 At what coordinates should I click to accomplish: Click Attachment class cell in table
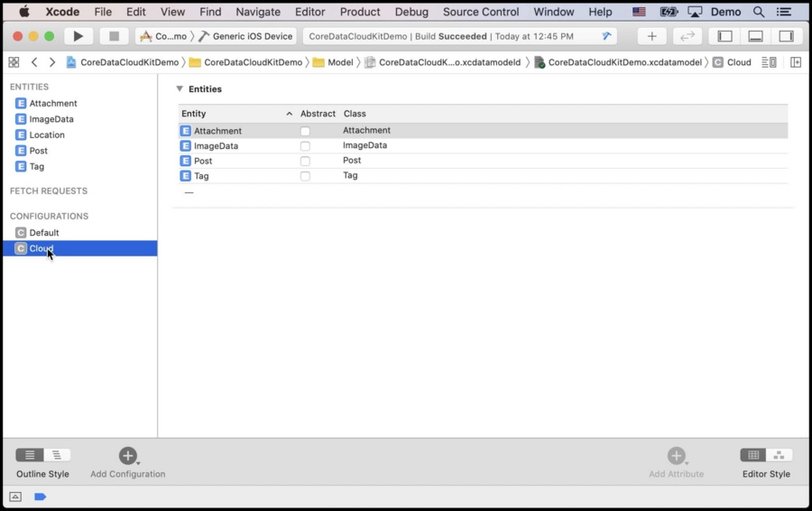[366, 131]
